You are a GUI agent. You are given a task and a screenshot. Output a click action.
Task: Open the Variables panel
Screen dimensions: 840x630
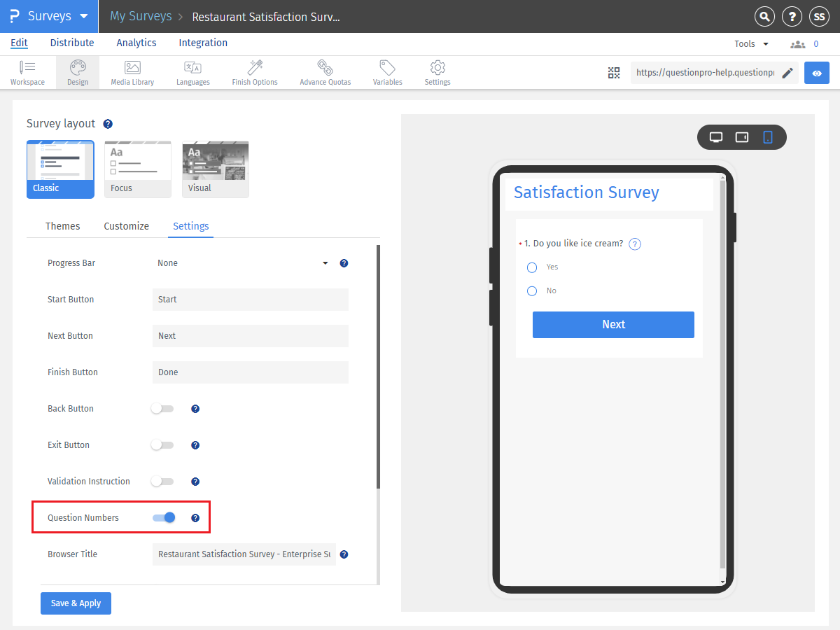click(x=387, y=72)
